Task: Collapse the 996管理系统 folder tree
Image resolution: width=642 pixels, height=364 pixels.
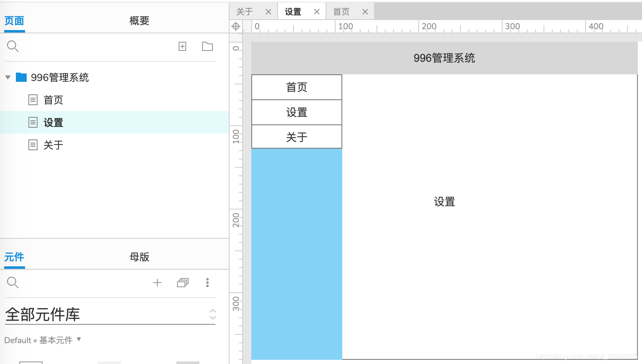Action: (8, 77)
